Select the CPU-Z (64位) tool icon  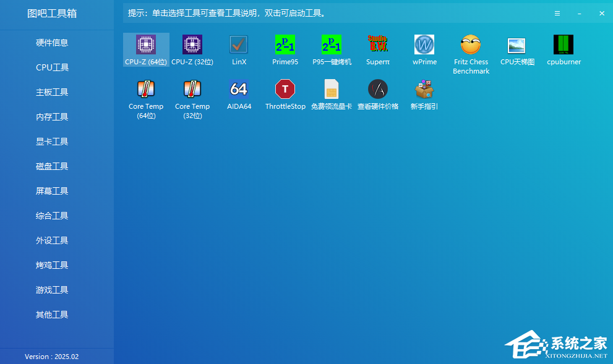click(146, 45)
